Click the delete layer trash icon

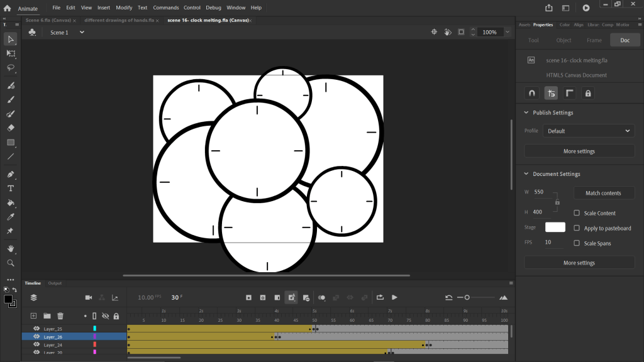tap(60, 316)
